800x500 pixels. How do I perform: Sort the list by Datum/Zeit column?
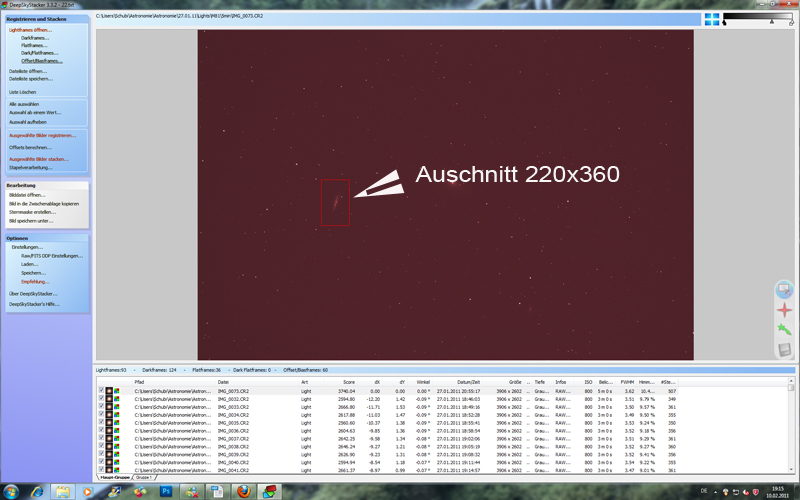click(x=472, y=382)
